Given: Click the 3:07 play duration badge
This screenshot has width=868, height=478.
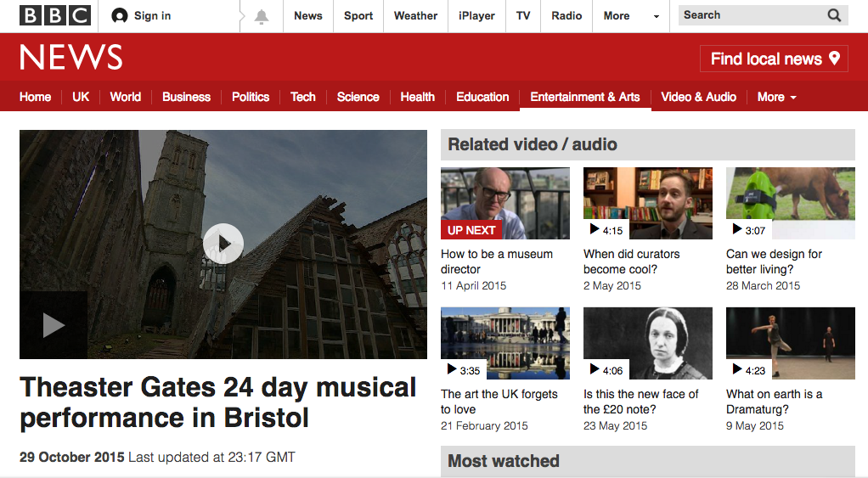Looking at the screenshot, I should tap(748, 230).
